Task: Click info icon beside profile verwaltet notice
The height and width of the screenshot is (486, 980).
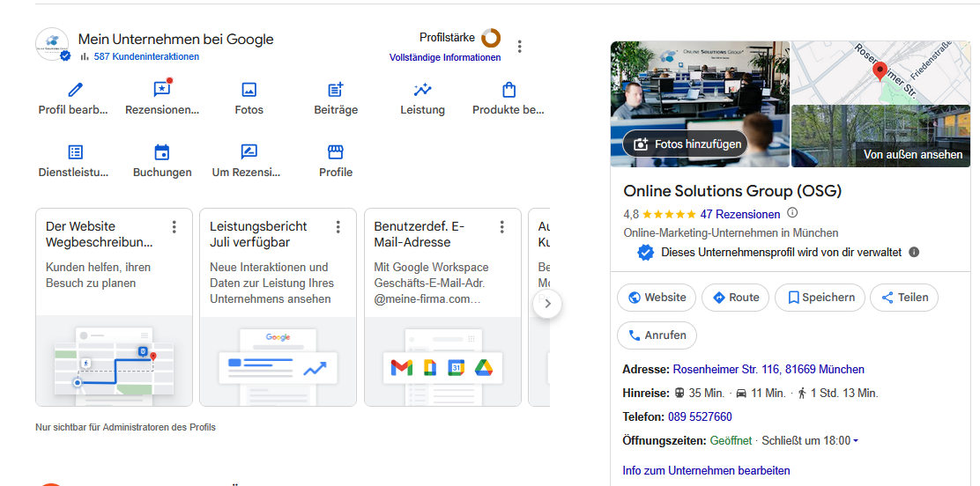Action: click(x=914, y=253)
